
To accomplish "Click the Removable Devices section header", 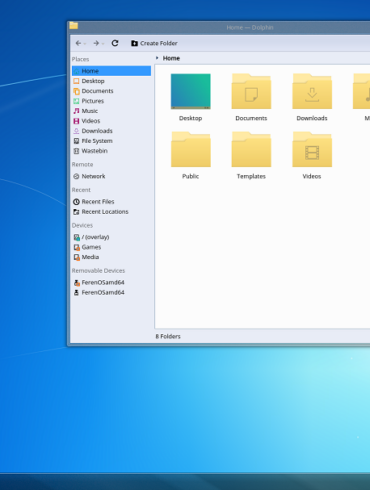I will pyautogui.click(x=98, y=271).
